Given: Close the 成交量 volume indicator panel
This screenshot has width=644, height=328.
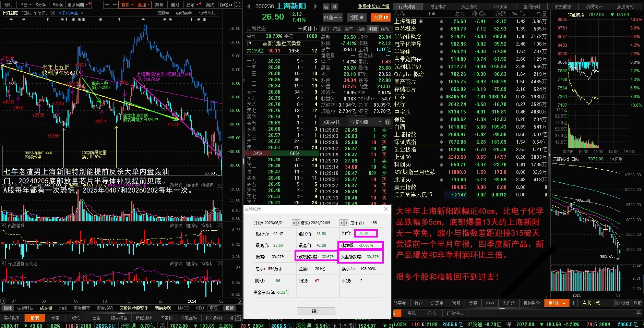Looking at the screenshot, I should tap(219, 185).
